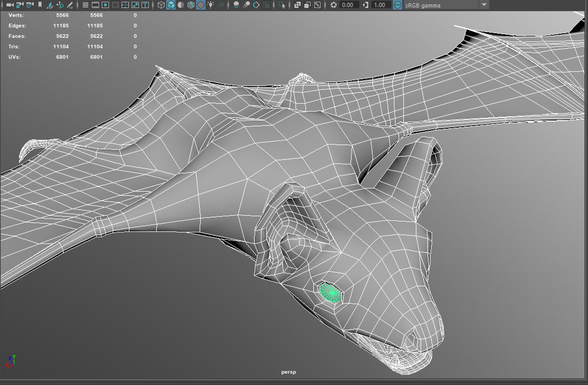Click the Exposure aperture icon
The height and width of the screenshot is (385, 588).
334,5
